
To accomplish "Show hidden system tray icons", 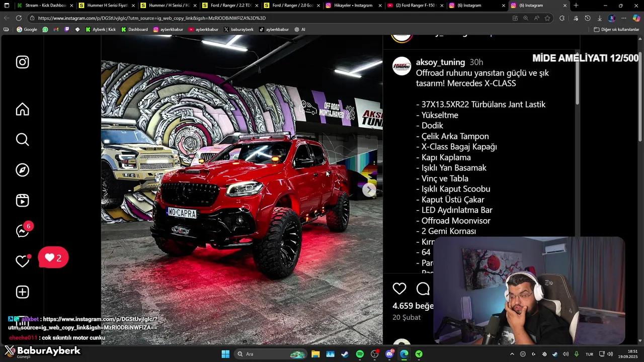I will click(x=512, y=354).
